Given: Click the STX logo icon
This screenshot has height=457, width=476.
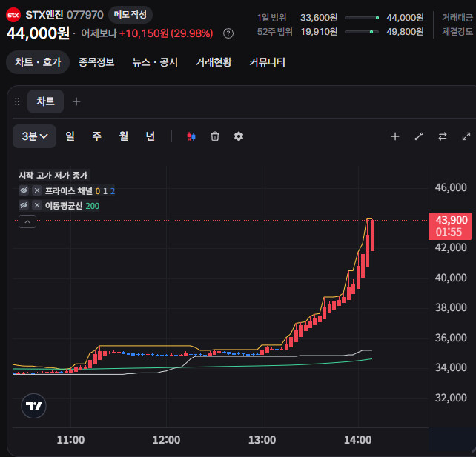Looking at the screenshot, I should click(x=13, y=15).
